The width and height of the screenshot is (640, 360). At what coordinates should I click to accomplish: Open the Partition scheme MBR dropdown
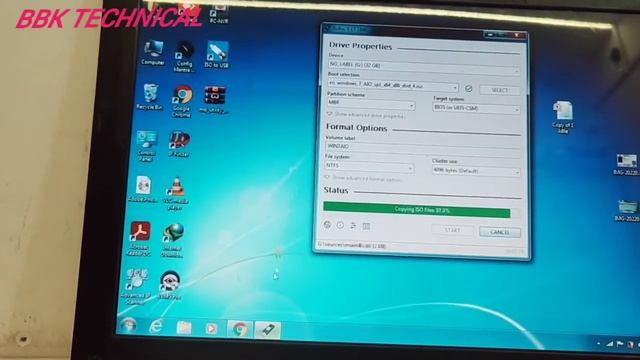point(371,103)
